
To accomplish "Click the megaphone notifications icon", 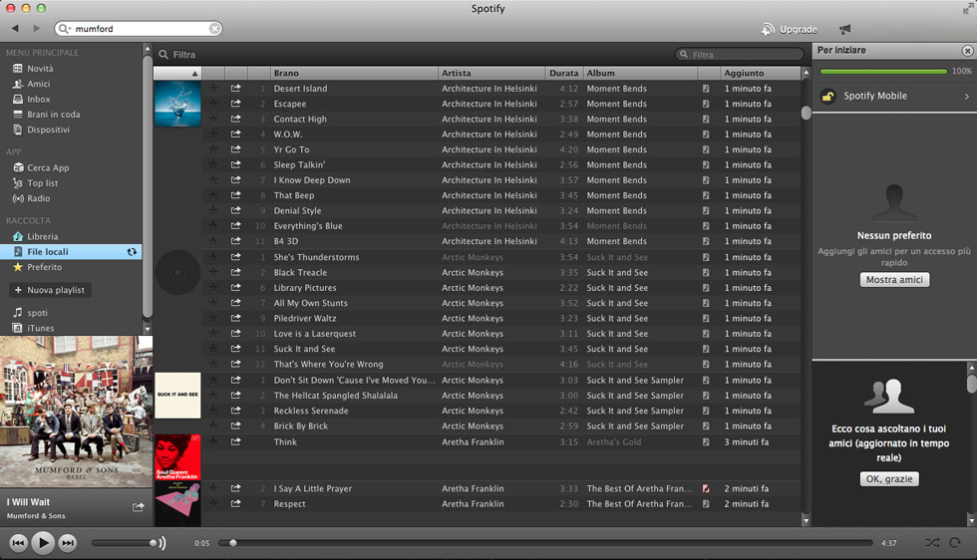I will [x=845, y=29].
